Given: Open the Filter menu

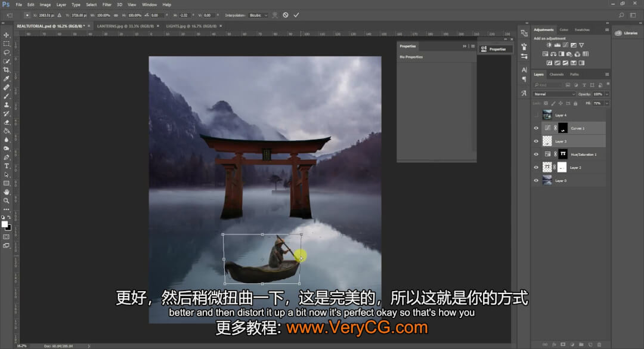Looking at the screenshot, I should [107, 5].
